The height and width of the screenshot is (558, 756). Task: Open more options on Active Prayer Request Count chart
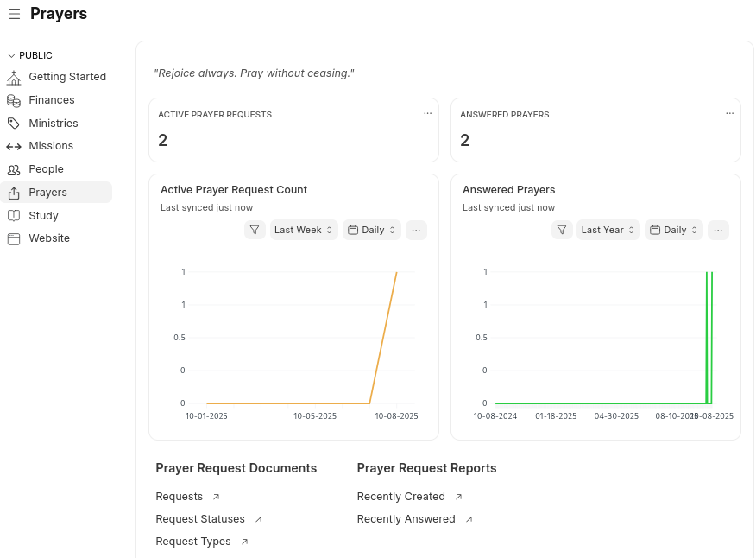416,230
